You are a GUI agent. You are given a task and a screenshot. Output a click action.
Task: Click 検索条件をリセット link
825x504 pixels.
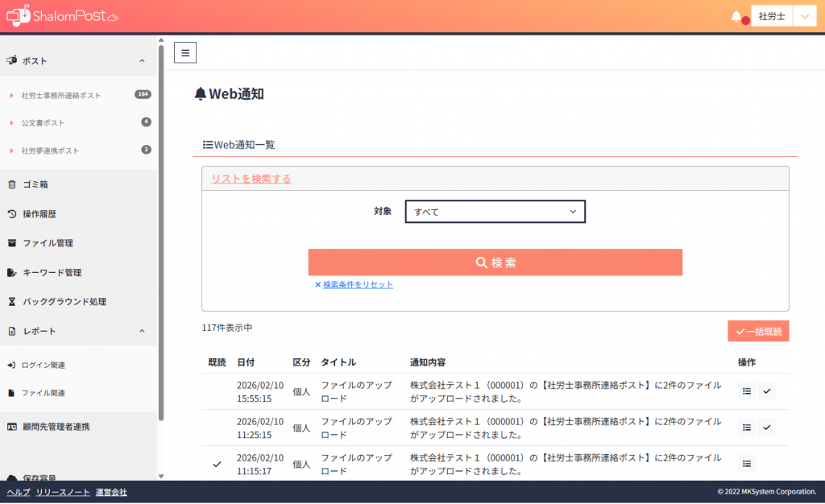coord(358,285)
